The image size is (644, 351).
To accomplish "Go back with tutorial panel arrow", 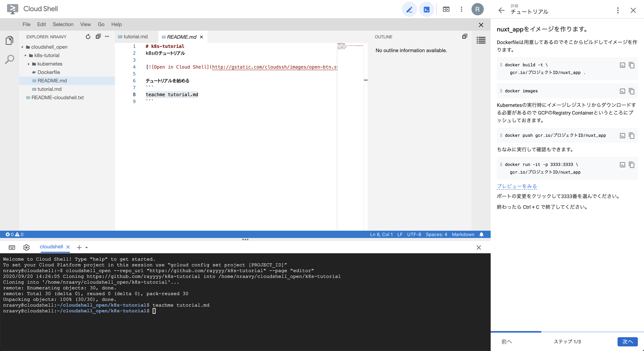I will (501, 10).
